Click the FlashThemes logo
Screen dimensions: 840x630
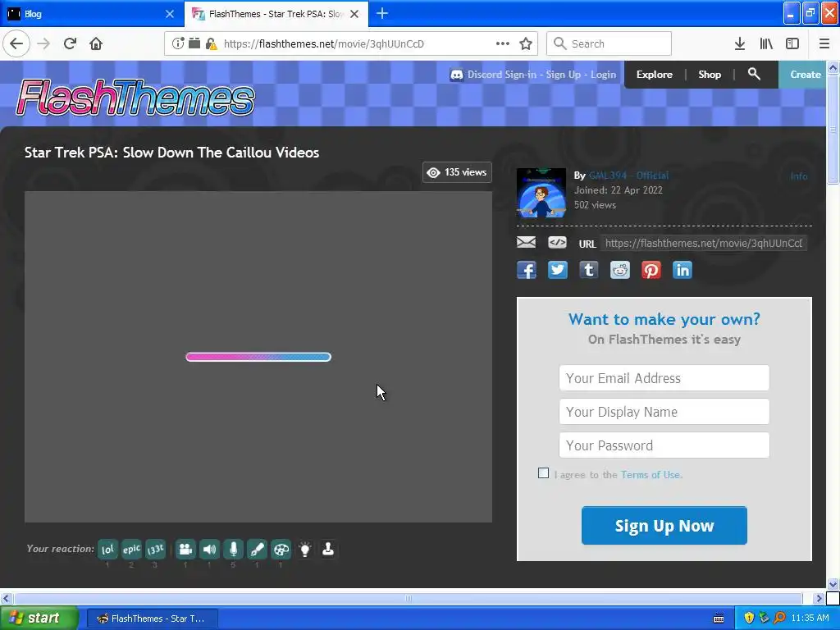pos(135,98)
